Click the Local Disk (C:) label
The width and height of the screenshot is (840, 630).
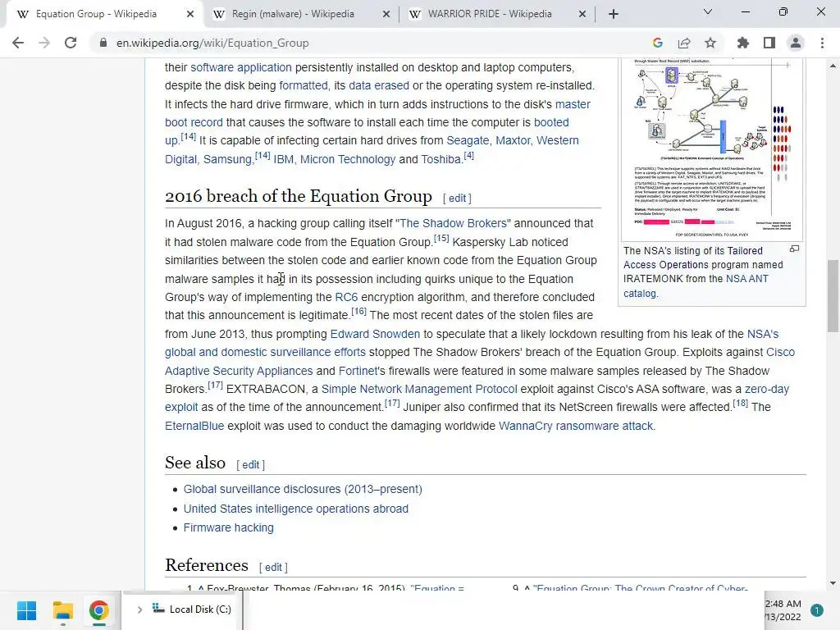(200, 609)
